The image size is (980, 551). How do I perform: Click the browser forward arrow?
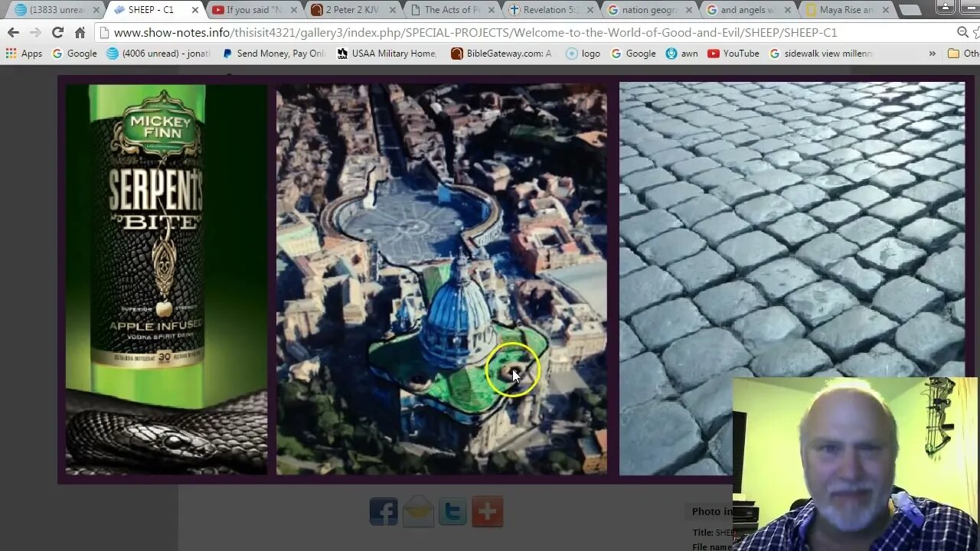point(35,33)
